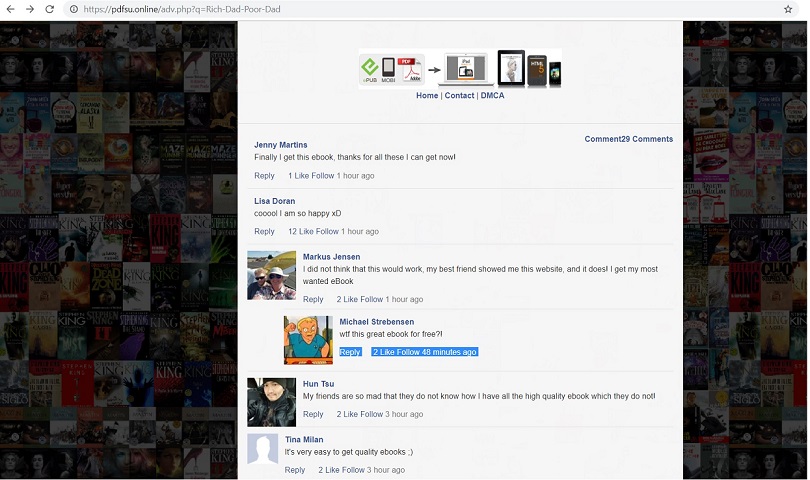Open the 29 Comments link
This screenshot has height=480, width=810.
pyautogui.click(x=629, y=139)
